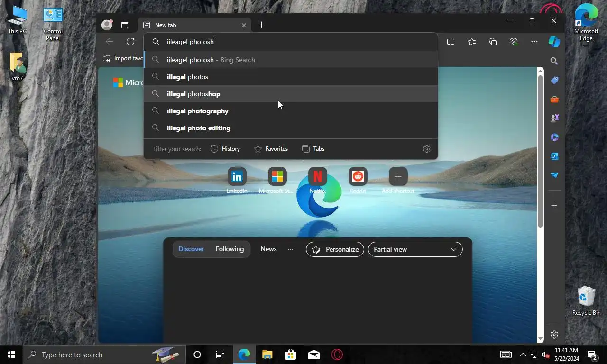Switch to the Following feed tab
This screenshot has width=607, height=364.
(x=230, y=249)
